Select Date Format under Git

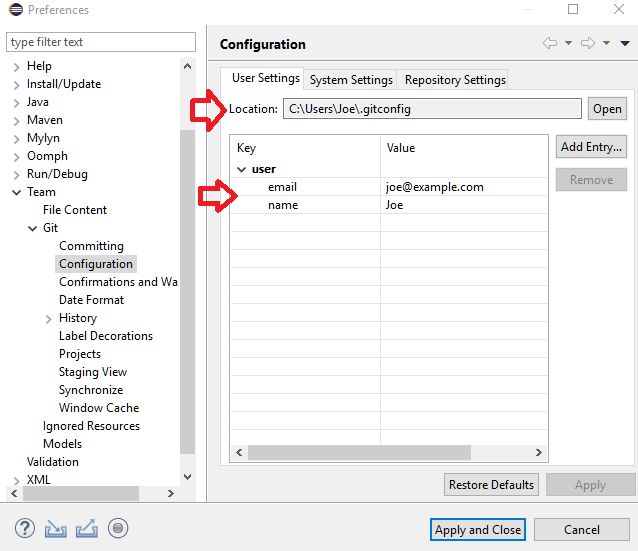tap(91, 300)
